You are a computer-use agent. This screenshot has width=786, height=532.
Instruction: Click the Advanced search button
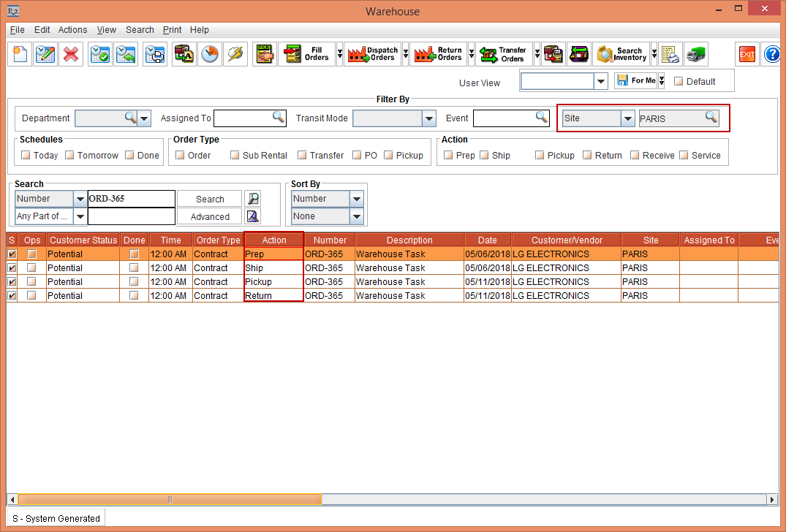[x=210, y=217]
